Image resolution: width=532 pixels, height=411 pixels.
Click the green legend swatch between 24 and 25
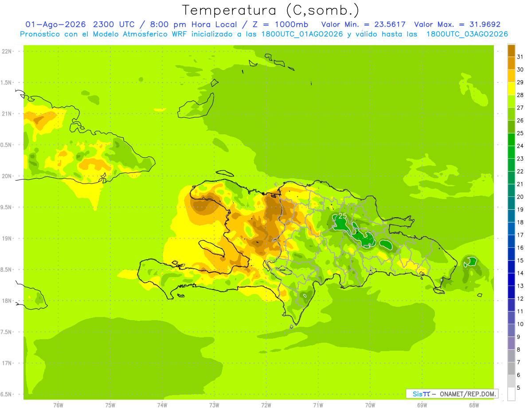(x=511, y=139)
